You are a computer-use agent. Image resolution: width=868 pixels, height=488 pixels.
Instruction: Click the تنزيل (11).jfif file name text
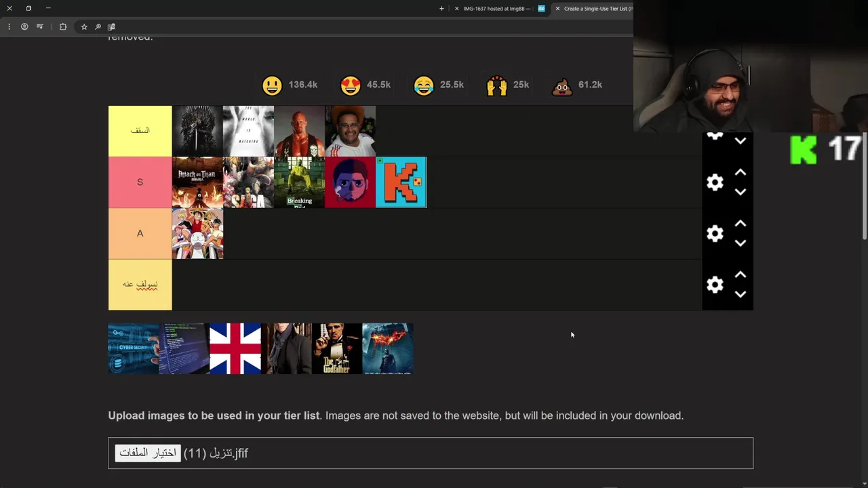[x=216, y=453]
